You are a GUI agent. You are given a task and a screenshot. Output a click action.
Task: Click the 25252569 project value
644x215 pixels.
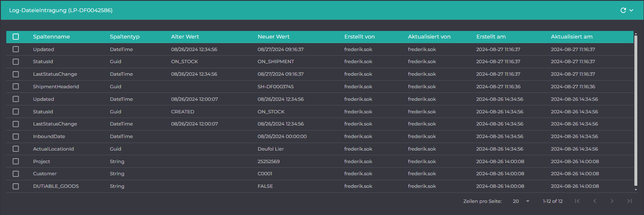269,161
